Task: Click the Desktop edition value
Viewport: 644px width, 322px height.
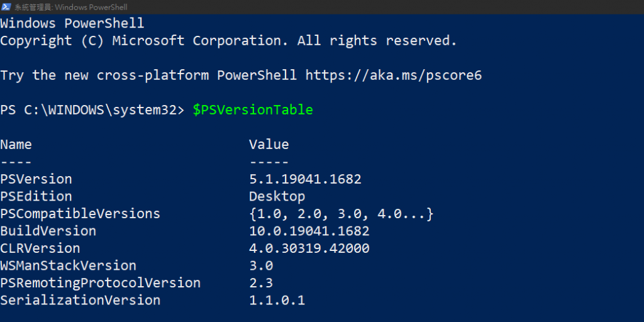Action: (277, 197)
